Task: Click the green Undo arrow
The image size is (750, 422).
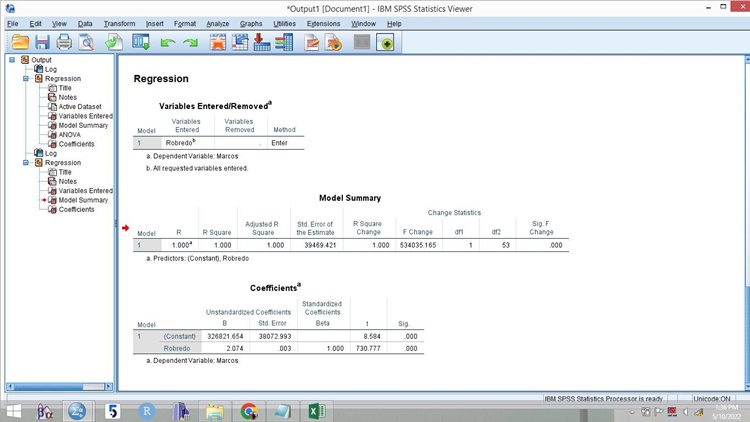Action: pyautogui.click(x=167, y=43)
